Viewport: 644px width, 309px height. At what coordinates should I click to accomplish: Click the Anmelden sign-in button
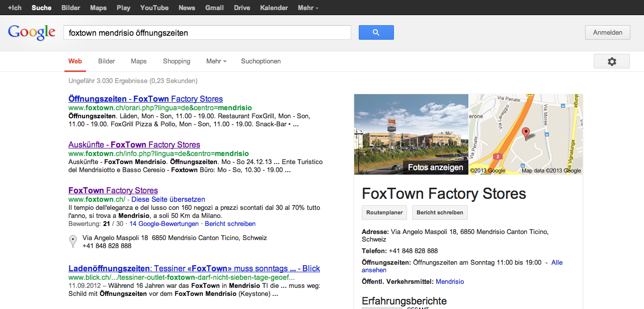click(607, 33)
